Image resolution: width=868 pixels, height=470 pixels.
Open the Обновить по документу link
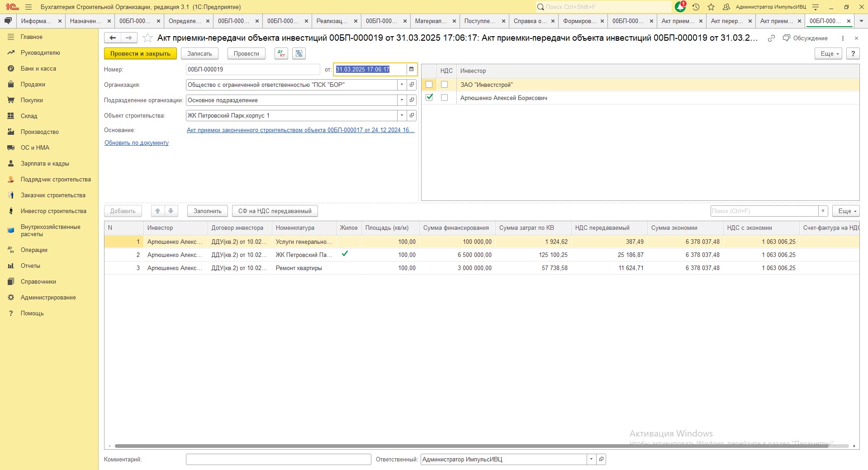pyautogui.click(x=137, y=142)
